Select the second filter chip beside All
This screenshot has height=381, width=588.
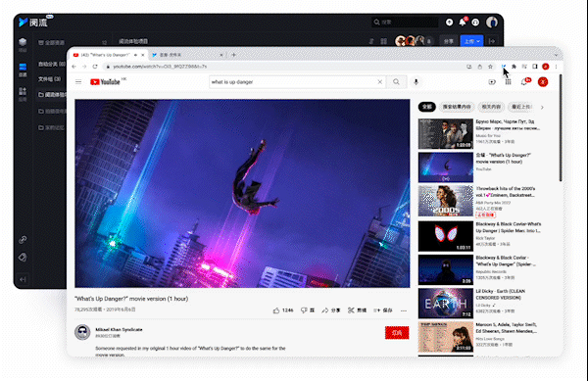tap(457, 107)
